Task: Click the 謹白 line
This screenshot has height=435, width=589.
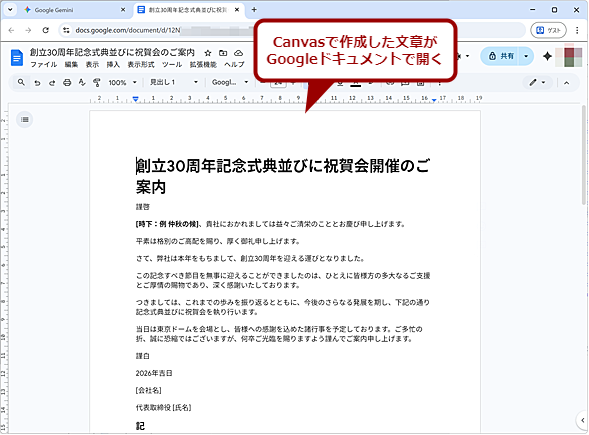Action: coord(143,356)
